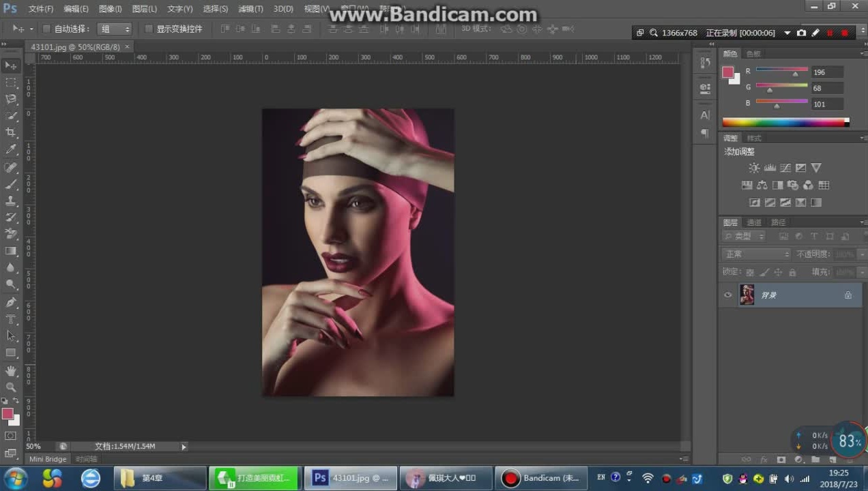The height and width of the screenshot is (491, 868).
Task: Click the 背景 layer thumbnail
Action: click(747, 295)
